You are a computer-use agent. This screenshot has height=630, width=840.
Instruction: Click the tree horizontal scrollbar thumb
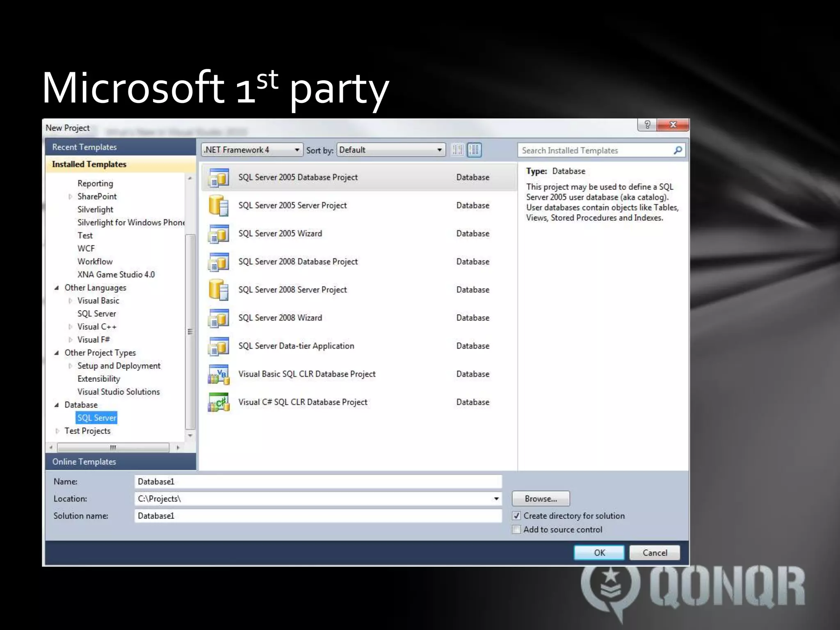(113, 447)
